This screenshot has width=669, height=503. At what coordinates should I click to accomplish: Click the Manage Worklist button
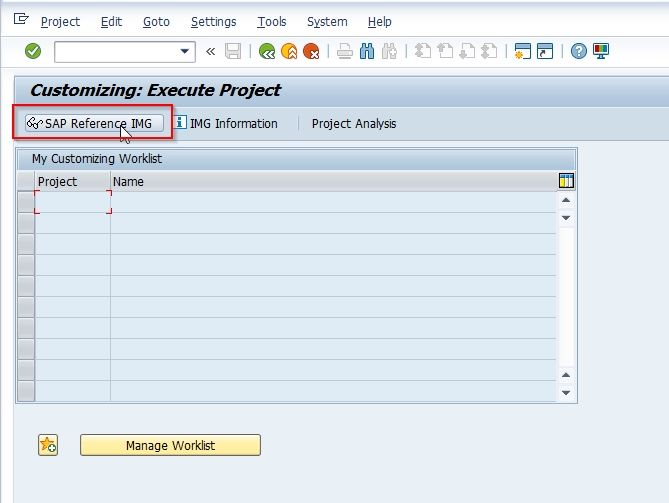(x=170, y=445)
